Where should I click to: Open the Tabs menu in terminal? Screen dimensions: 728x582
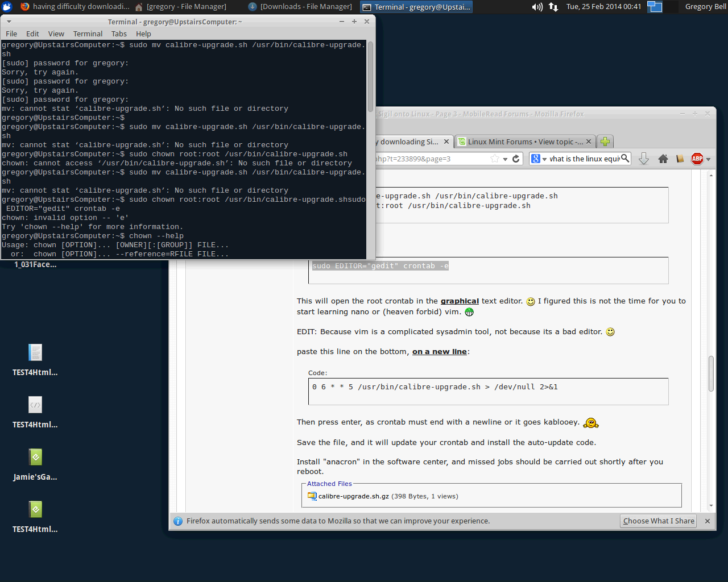[119, 34]
